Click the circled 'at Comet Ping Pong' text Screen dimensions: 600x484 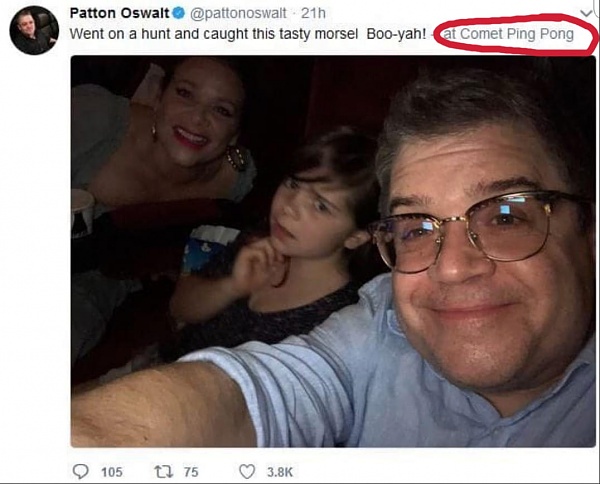coord(508,34)
